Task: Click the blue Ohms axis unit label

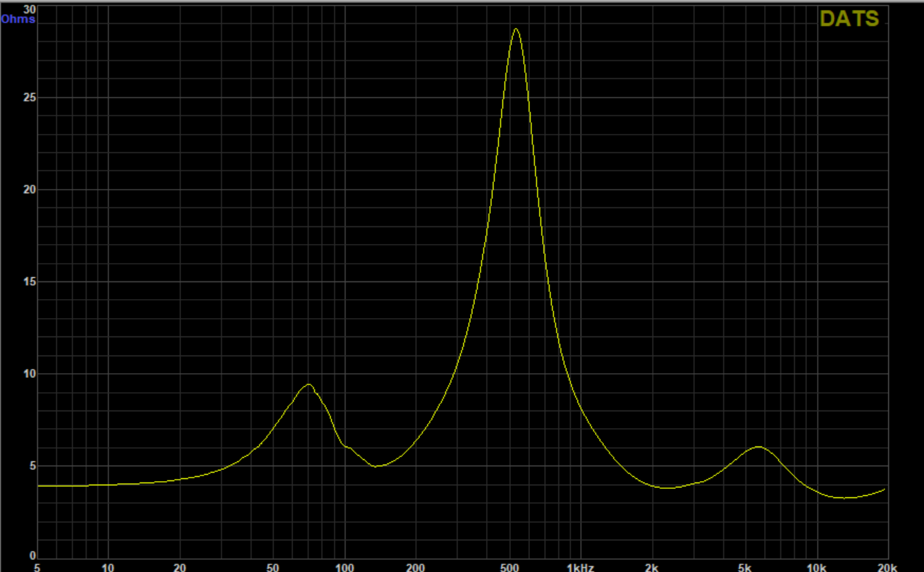Action: (x=18, y=19)
